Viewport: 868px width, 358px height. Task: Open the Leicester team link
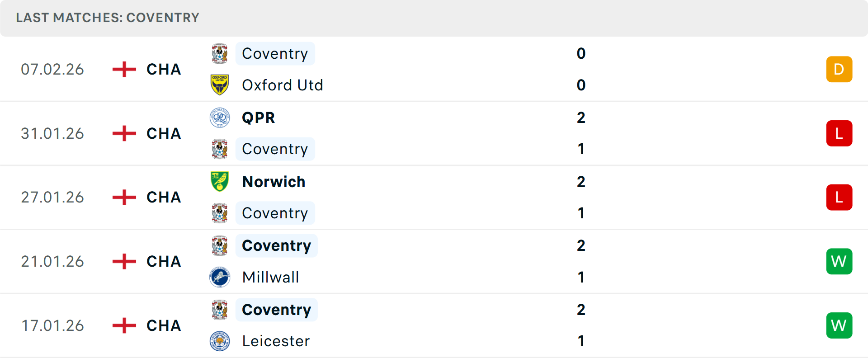point(276,341)
